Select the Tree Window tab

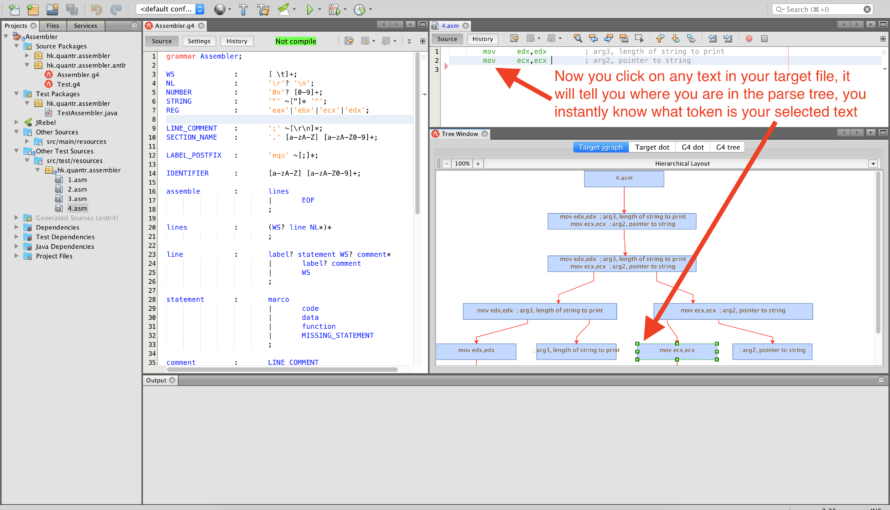click(x=460, y=134)
